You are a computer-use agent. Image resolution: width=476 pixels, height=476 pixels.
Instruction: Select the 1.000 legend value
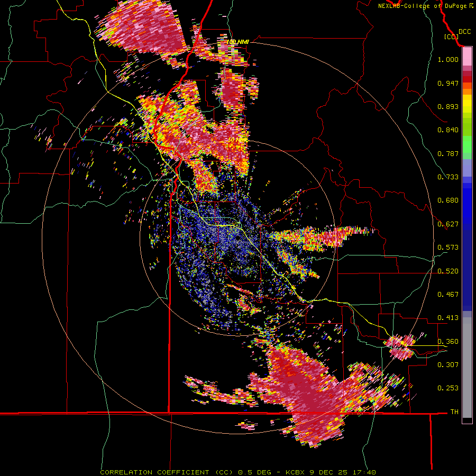(x=448, y=59)
